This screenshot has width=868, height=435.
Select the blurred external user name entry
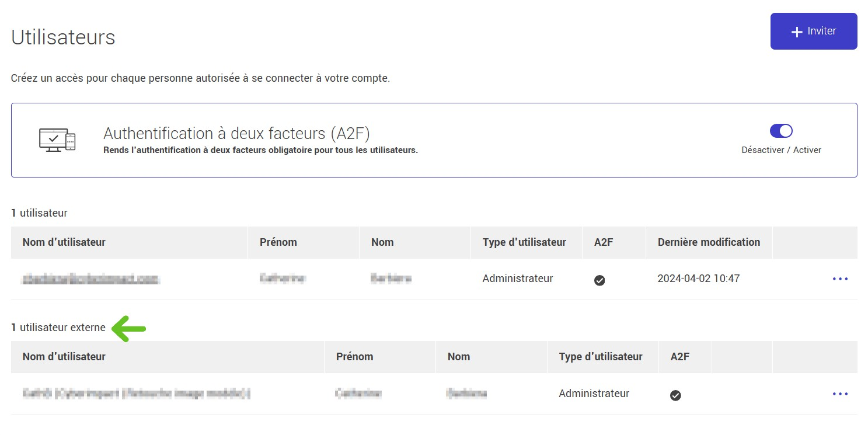coord(137,394)
